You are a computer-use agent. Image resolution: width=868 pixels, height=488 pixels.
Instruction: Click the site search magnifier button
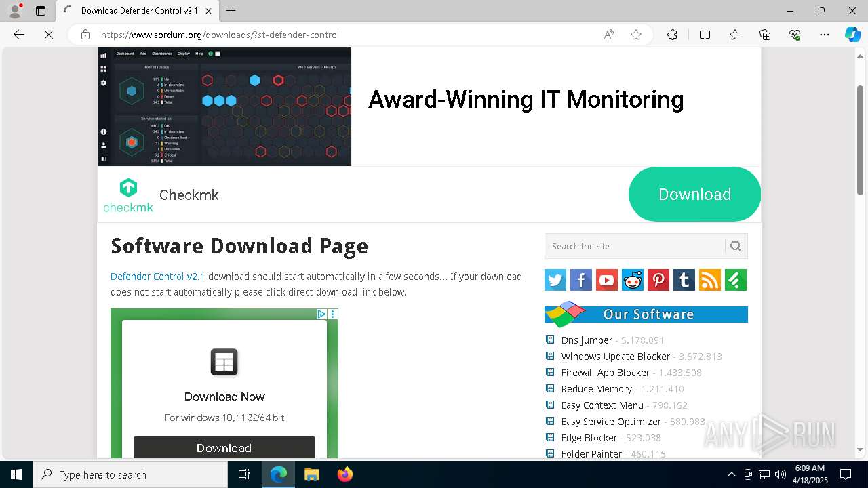(x=736, y=246)
